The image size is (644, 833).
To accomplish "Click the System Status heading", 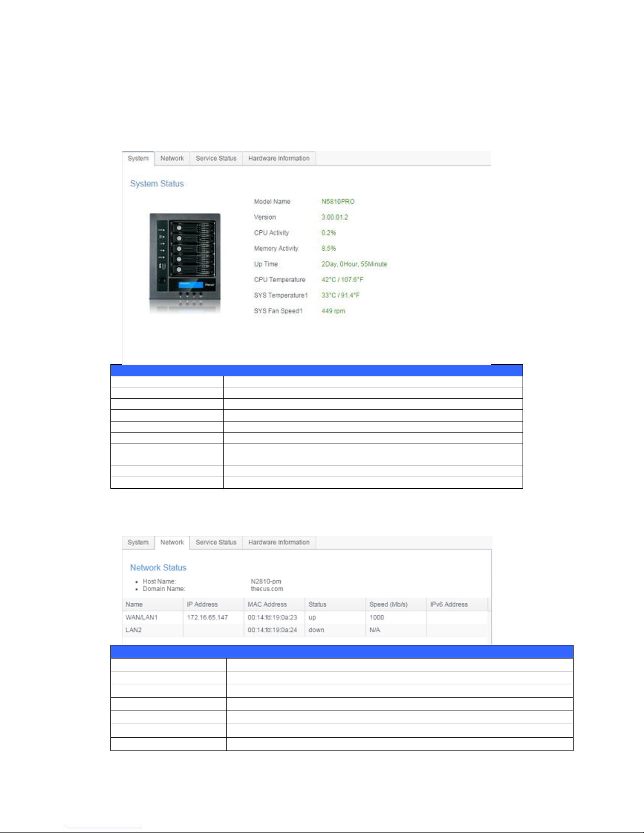I will click(x=157, y=184).
